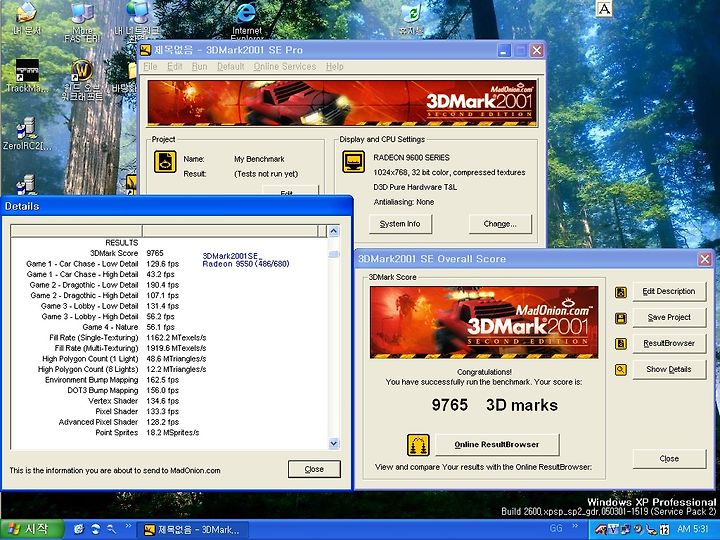
Task: Click the first quick launch icon
Action: 79,529
